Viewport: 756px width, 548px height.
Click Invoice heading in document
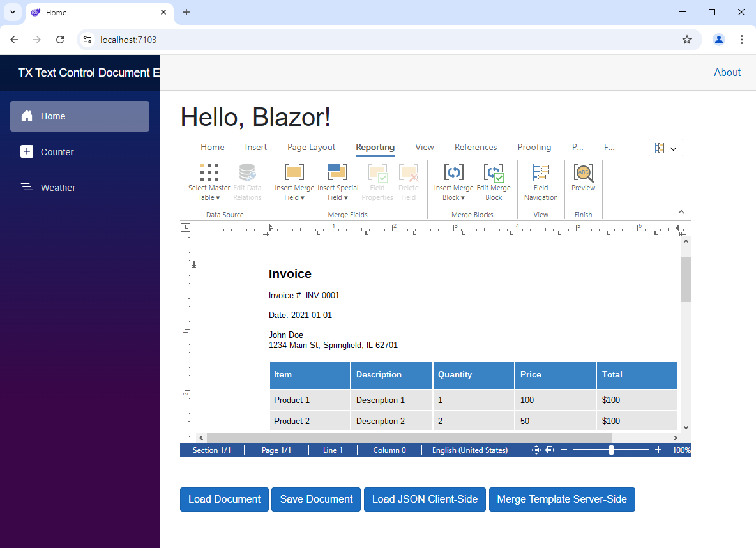[x=290, y=273]
